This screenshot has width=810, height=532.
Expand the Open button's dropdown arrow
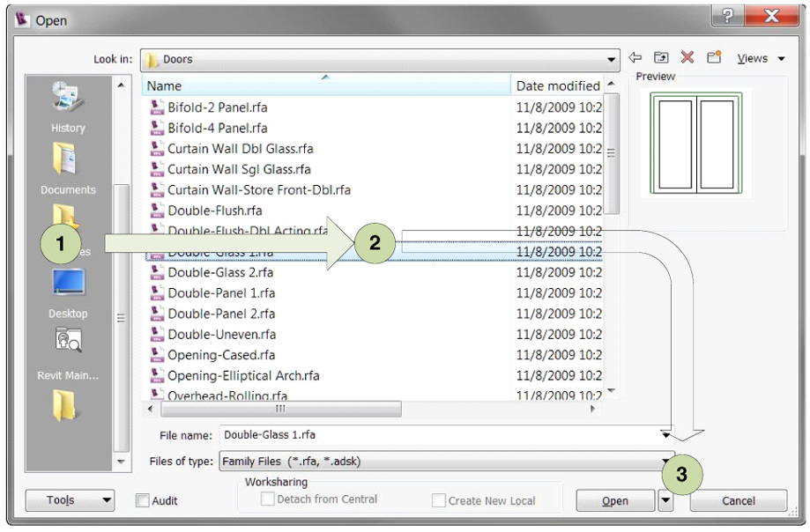tap(666, 500)
